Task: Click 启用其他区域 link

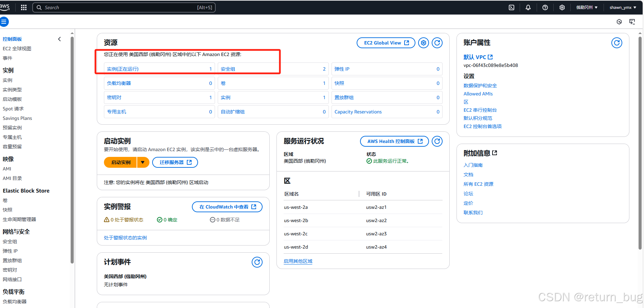Action: pos(298,261)
